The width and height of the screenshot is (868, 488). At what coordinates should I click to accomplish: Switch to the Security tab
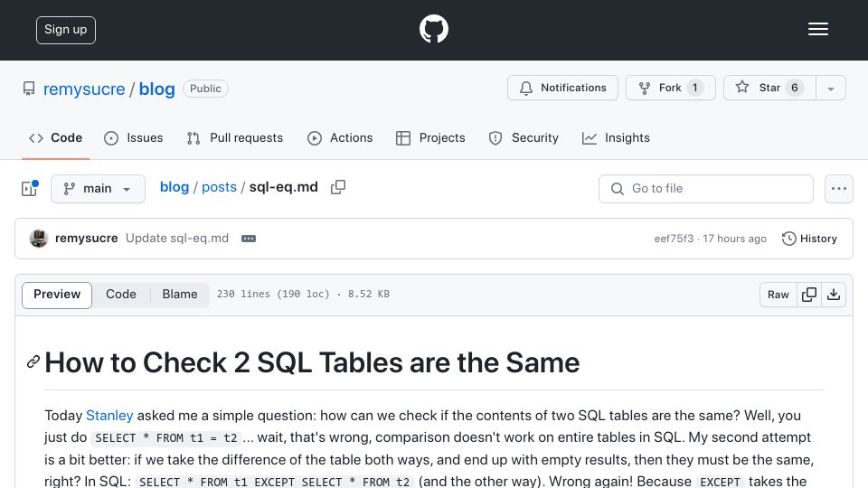coord(524,137)
